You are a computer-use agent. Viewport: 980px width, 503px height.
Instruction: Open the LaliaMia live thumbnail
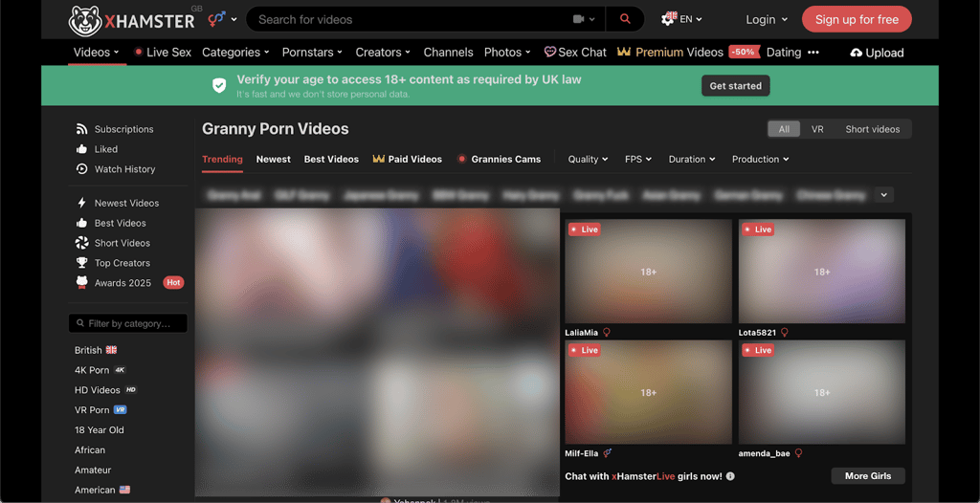click(x=648, y=272)
